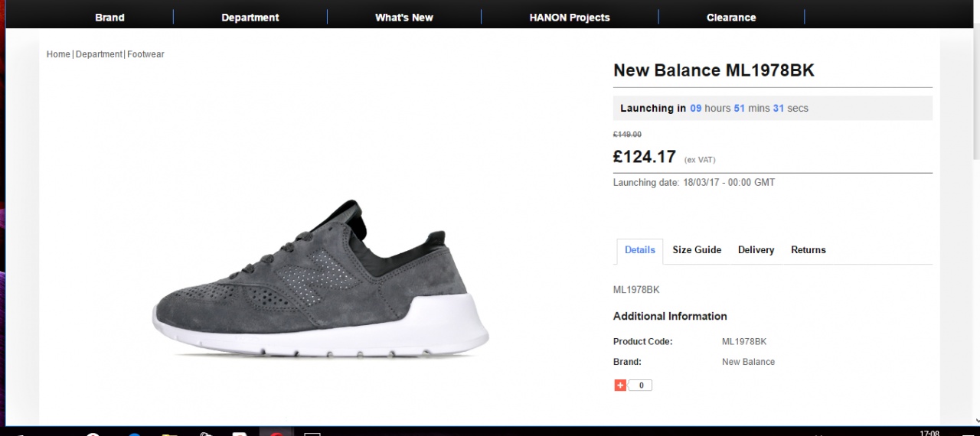Image resolution: width=980 pixels, height=436 pixels.
Task: Click the taskbar clock showing 17:08
Action: [x=929, y=432]
